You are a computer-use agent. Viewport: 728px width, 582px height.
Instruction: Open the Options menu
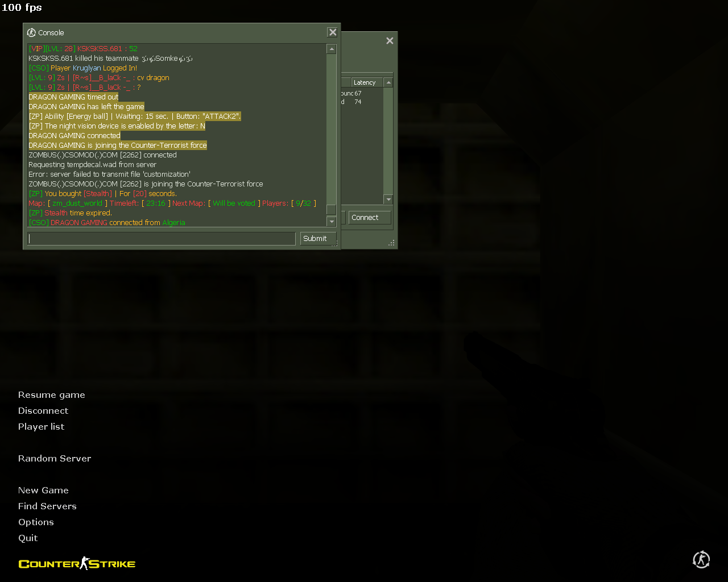[x=36, y=522]
